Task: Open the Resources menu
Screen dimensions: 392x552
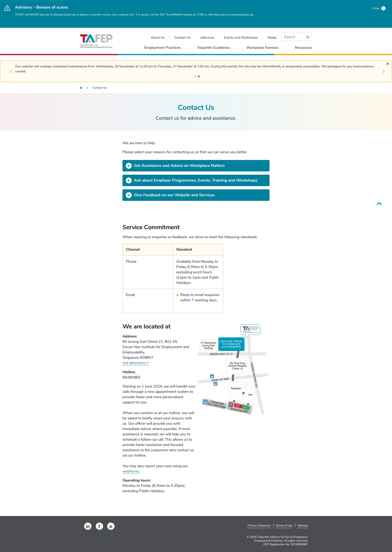Action: click(x=303, y=48)
